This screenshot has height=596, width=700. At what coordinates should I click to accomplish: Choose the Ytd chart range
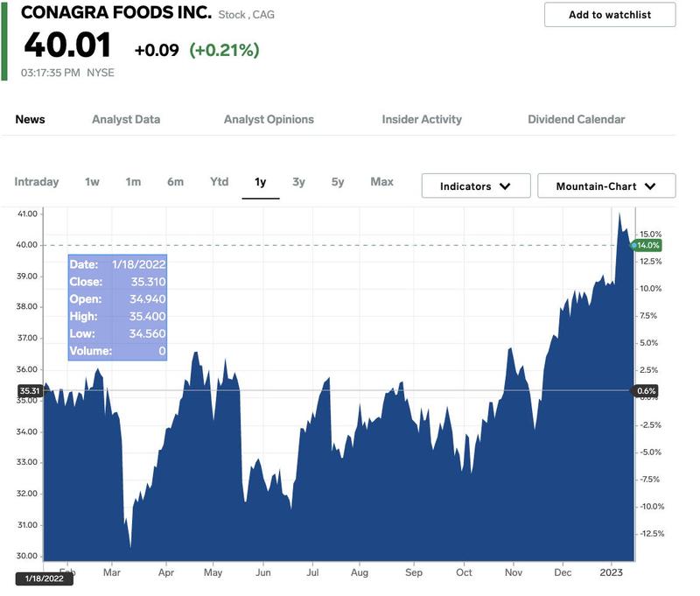(220, 182)
